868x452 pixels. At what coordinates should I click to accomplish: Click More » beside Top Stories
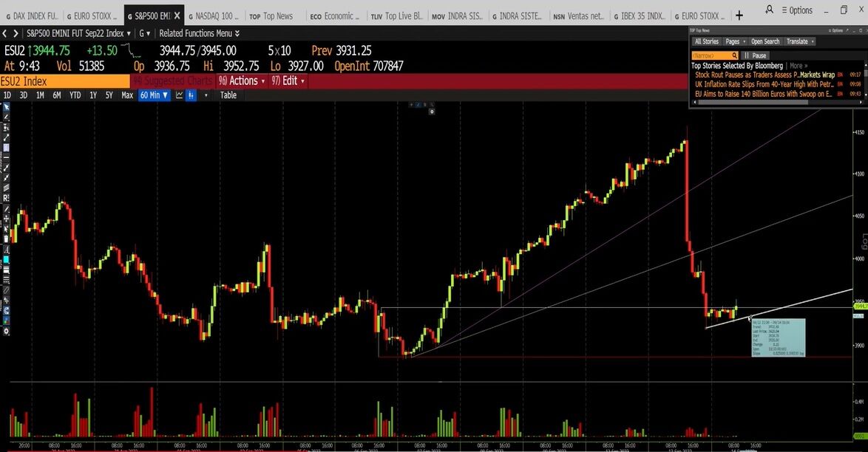click(799, 65)
